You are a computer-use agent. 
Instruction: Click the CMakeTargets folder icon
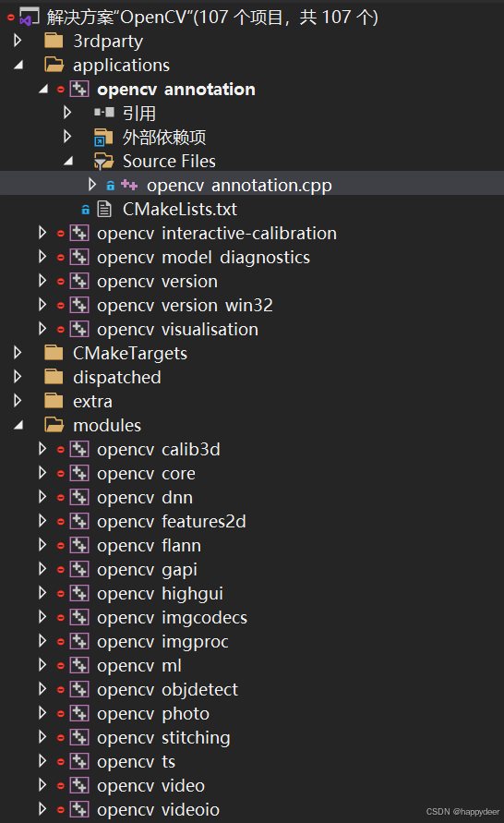(x=54, y=353)
